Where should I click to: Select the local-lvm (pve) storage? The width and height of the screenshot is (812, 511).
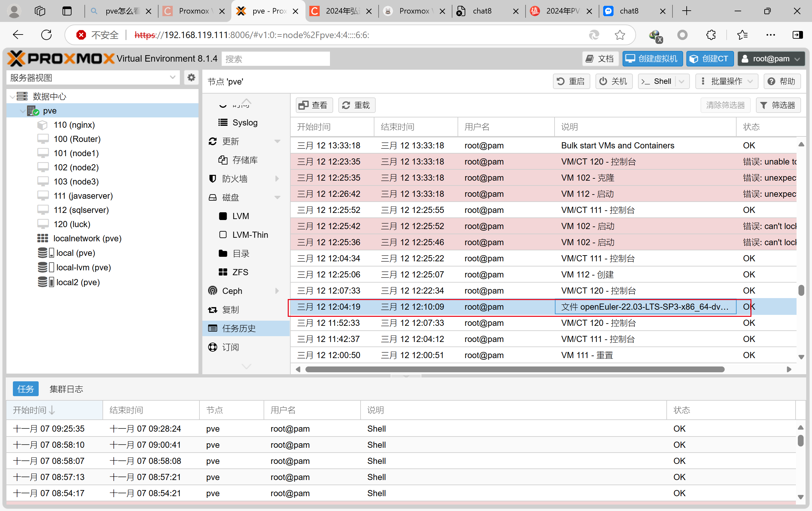tap(83, 267)
